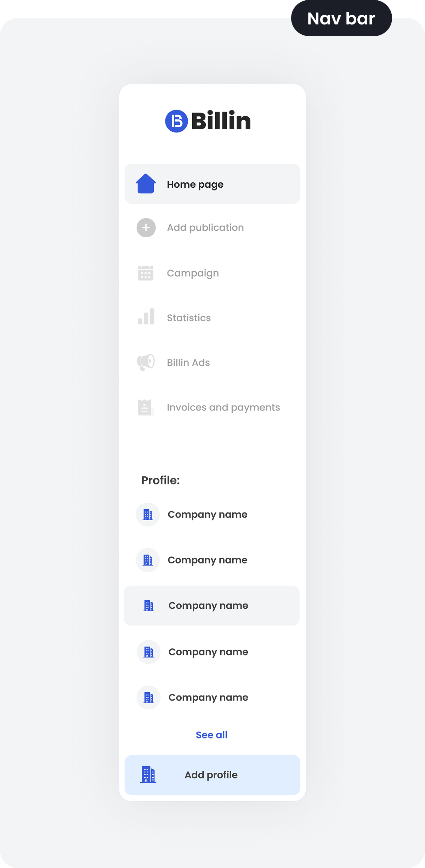The height and width of the screenshot is (868, 425).
Task: Click the Billin wordmark text
Action: pos(221,121)
